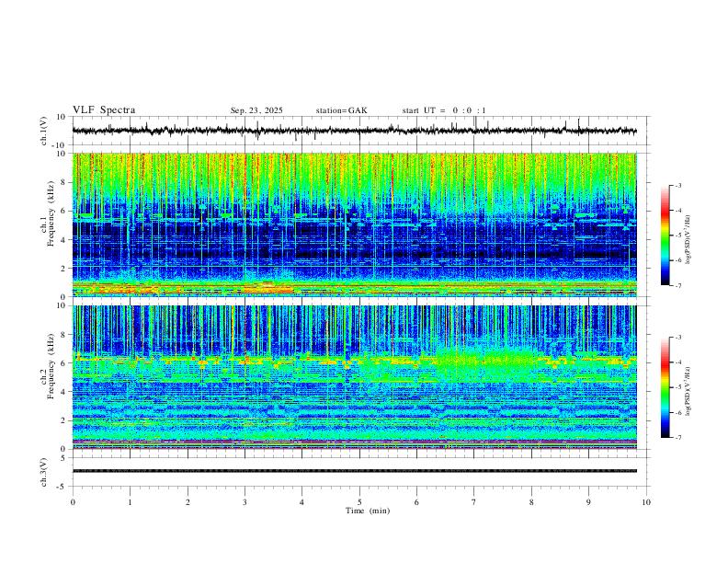This screenshot has height=563, width=728.
Task: Click time axis tick label '7'
Action: click(474, 502)
